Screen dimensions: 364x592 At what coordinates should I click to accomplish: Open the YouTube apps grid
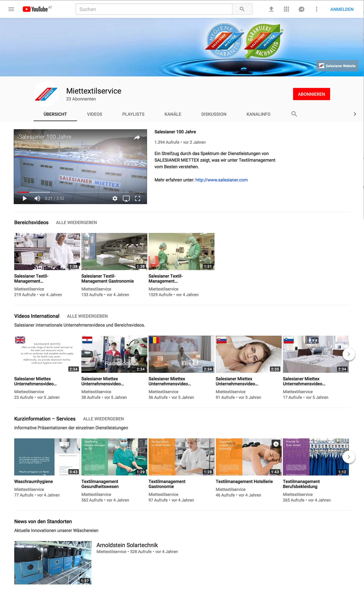(x=286, y=9)
